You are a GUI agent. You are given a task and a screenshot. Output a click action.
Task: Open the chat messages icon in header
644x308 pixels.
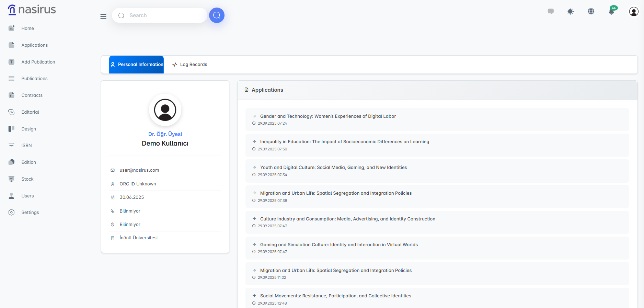tap(551, 12)
